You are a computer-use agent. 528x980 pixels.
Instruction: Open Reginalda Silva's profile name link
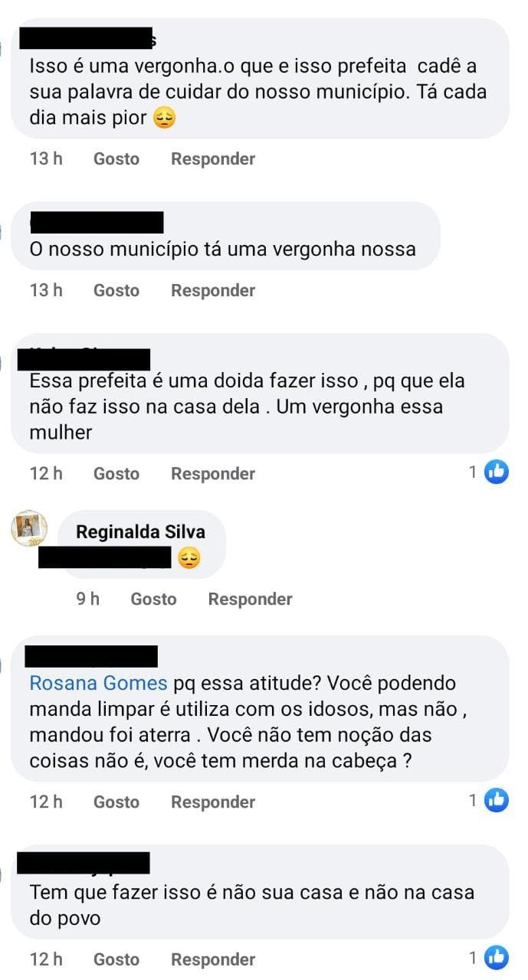[141, 532]
